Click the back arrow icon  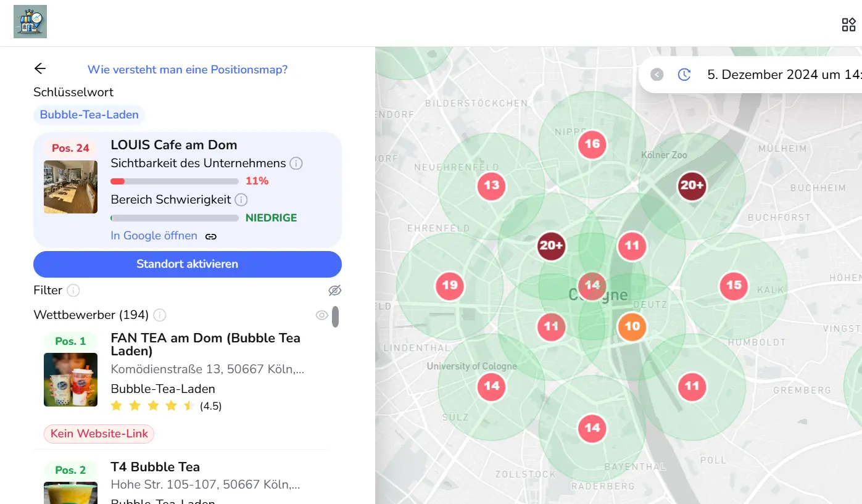click(40, 69)
